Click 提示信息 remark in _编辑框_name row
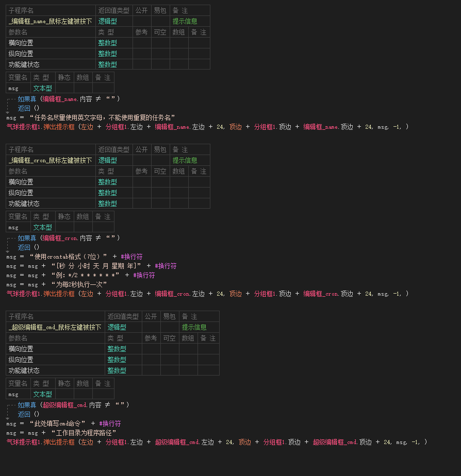The image size is (461, 476). pos(185,21)
